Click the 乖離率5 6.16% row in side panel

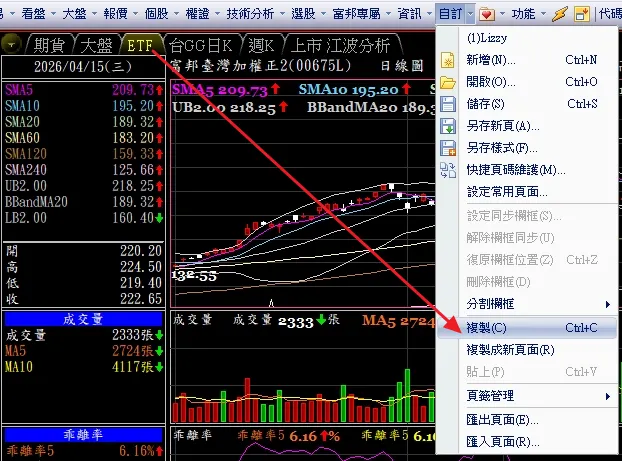[x=84, y=451]
